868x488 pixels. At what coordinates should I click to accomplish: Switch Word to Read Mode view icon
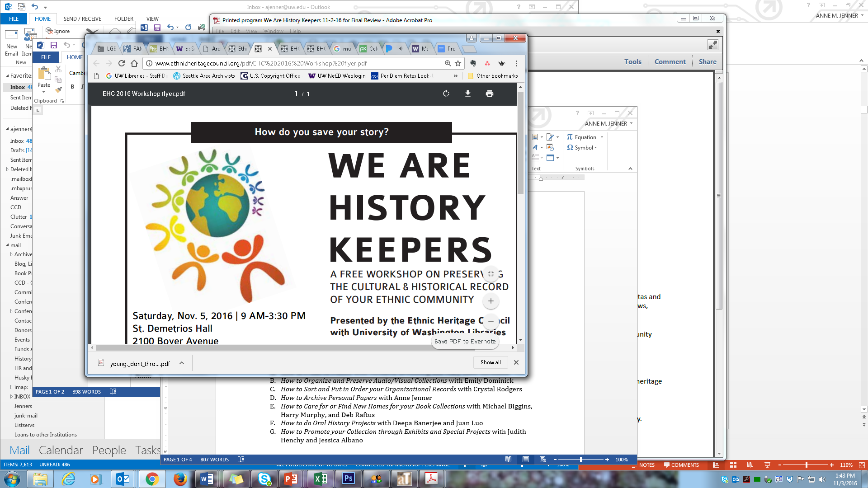click(x=508, y=460)
